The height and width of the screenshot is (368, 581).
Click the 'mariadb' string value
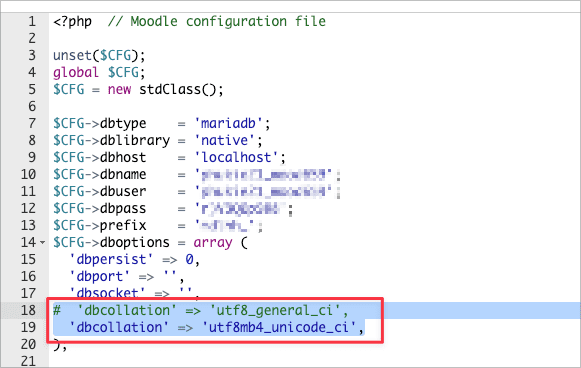tap(228, 123)
